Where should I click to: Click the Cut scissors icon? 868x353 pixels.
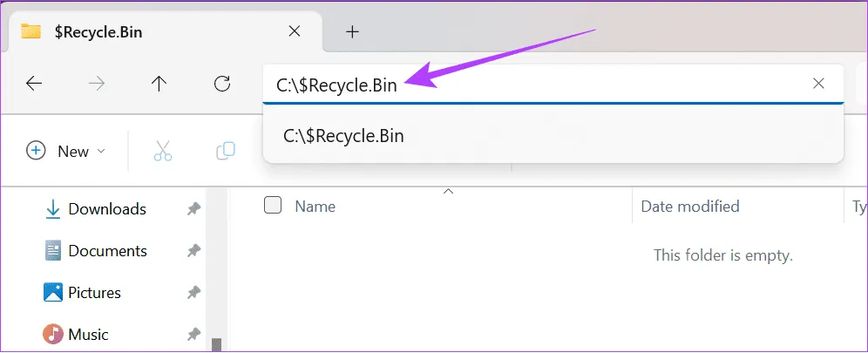163,151
